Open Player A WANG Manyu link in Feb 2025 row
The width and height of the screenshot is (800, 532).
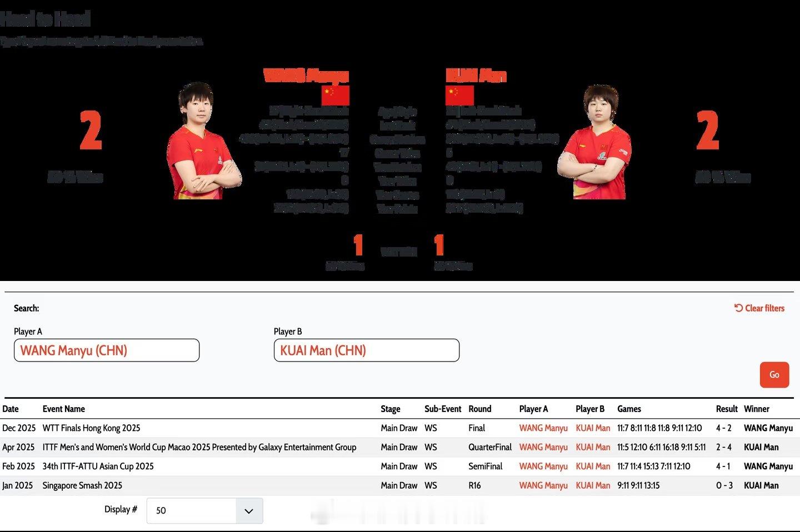tap(543, 466)
